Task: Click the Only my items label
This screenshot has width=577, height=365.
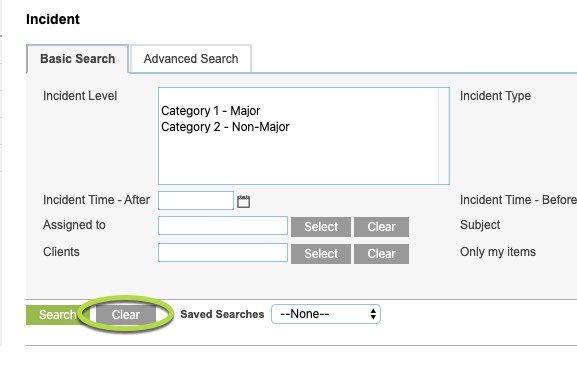Action: (498, 252)
